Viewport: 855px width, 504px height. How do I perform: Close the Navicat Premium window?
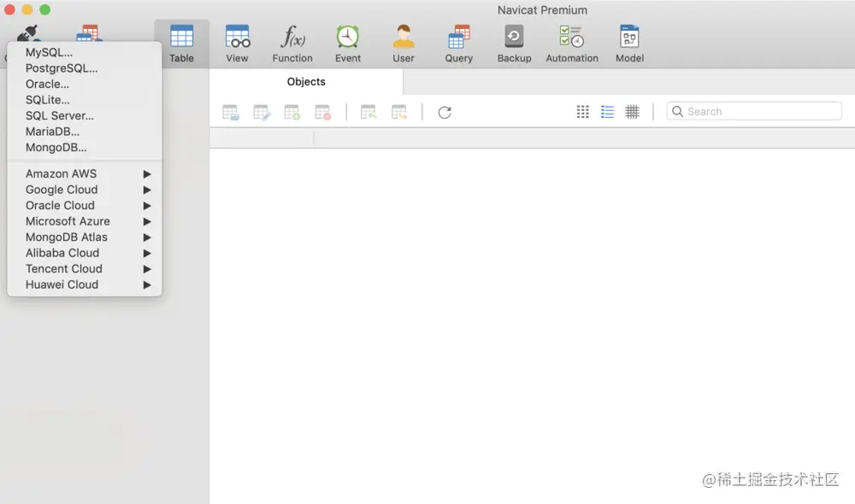tap(9, 9)
